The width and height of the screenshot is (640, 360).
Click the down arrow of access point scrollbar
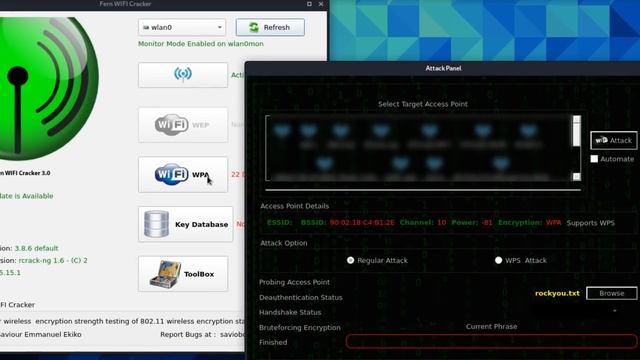tap(576, 176)
